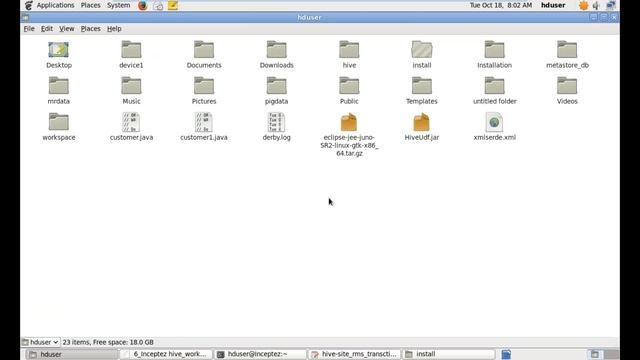This screenshot has width=640, height=360.
Task: Click the volume icon in system tray
Action: click(x=596, y=5)
